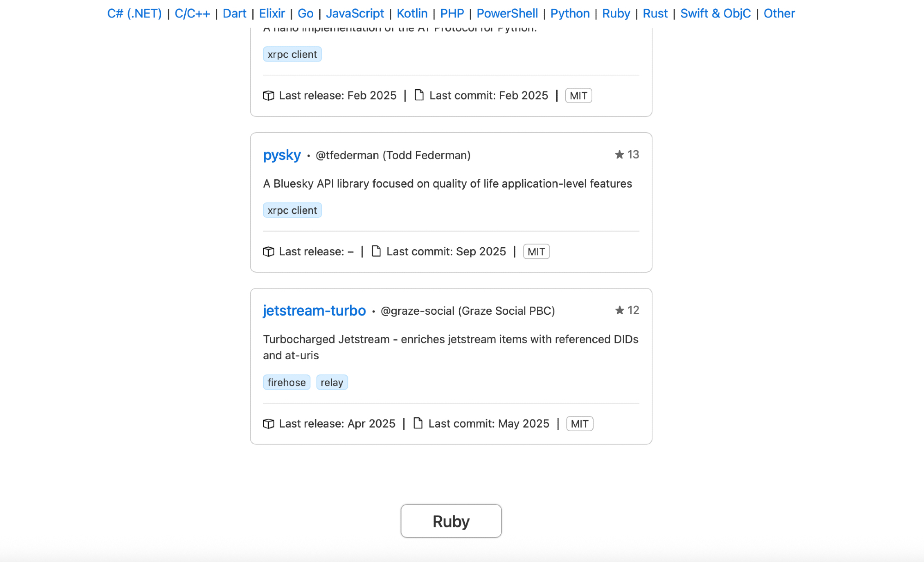Screen dimensions: 924x562
Task: Click the file commit icon in the pysky card
Action: click(377, 251)
